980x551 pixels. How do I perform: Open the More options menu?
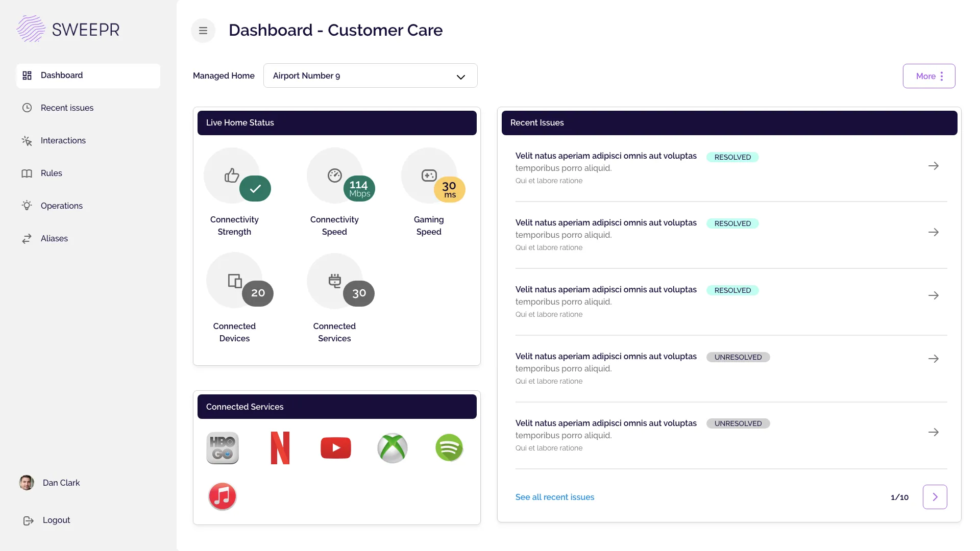click(928, 76)
